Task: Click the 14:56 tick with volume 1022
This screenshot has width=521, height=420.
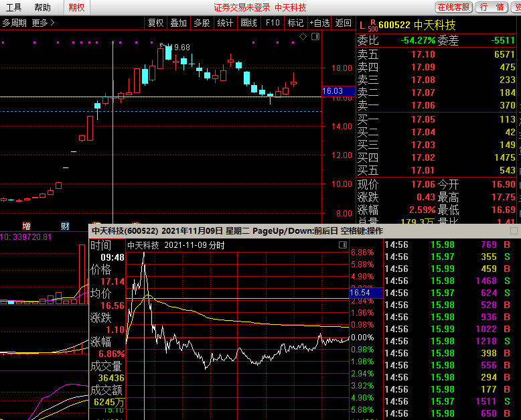Action: (447, 330)
